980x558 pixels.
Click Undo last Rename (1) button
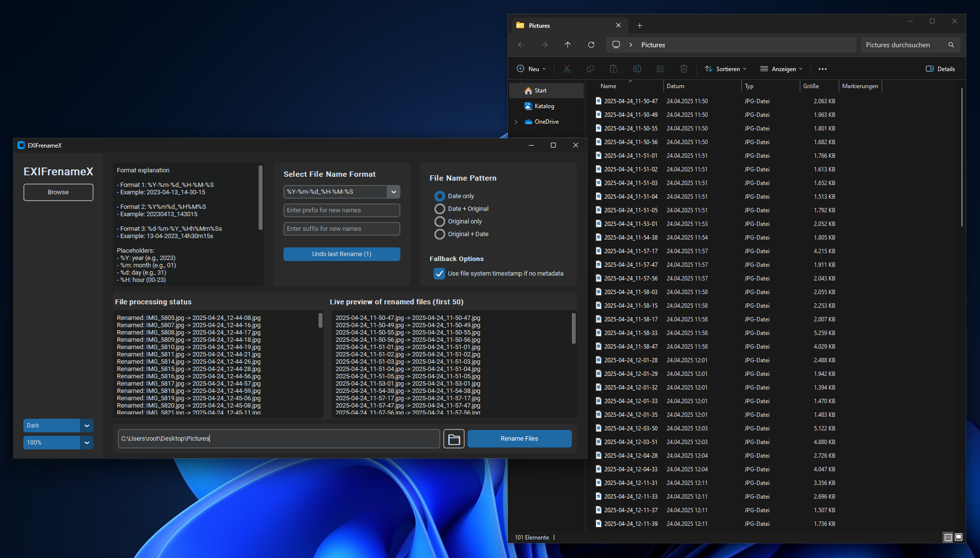[342, 254]
